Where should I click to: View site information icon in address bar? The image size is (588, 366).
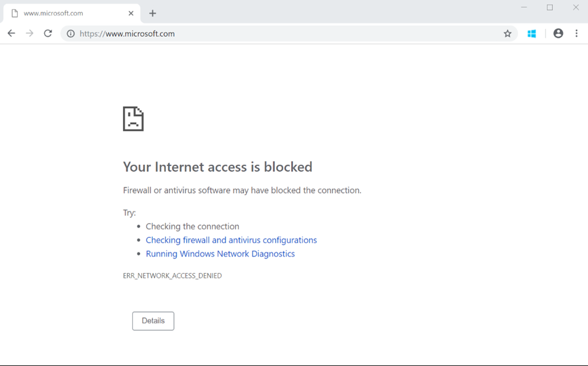(71, 34)
